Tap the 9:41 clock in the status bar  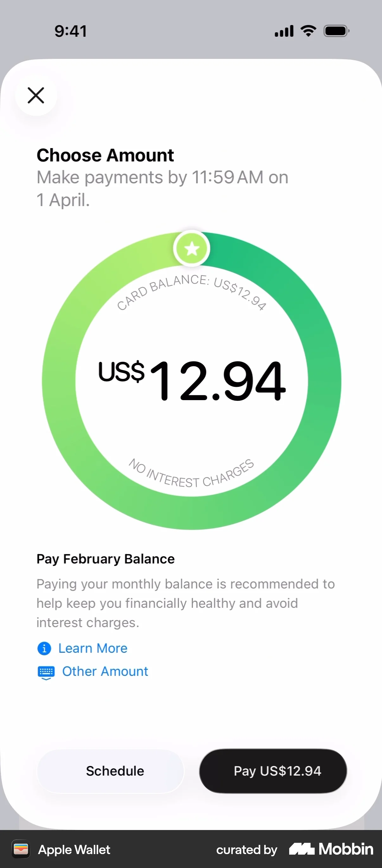71,31
